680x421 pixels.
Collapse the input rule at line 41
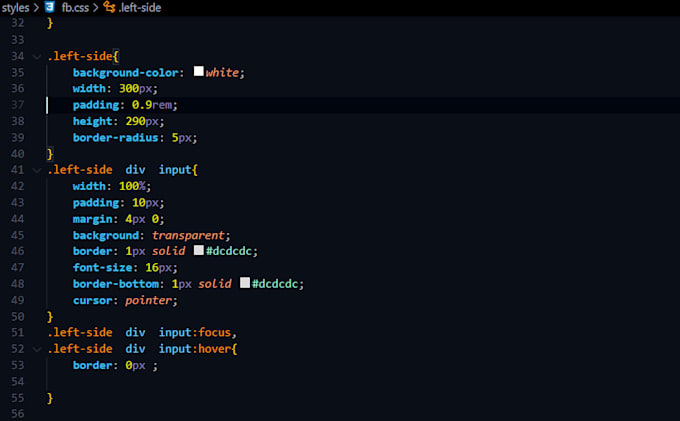point(37,170)
